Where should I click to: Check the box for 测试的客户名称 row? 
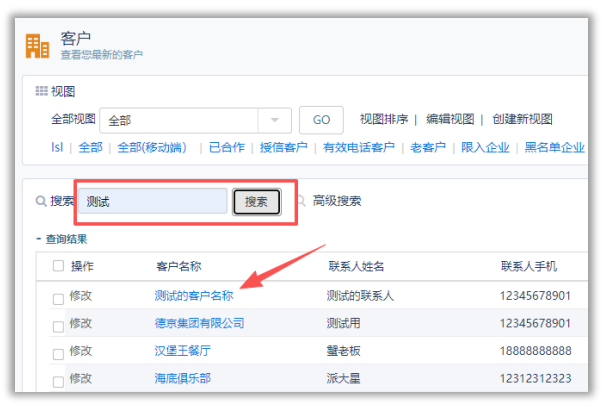57,297
